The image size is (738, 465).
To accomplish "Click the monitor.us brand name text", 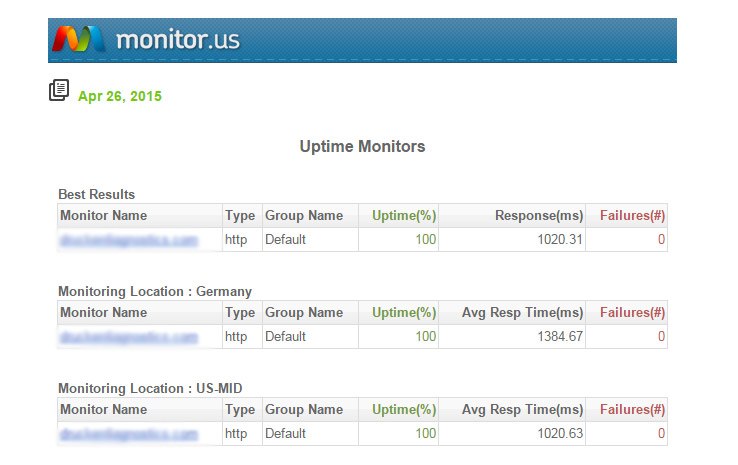I will point(178,40).
